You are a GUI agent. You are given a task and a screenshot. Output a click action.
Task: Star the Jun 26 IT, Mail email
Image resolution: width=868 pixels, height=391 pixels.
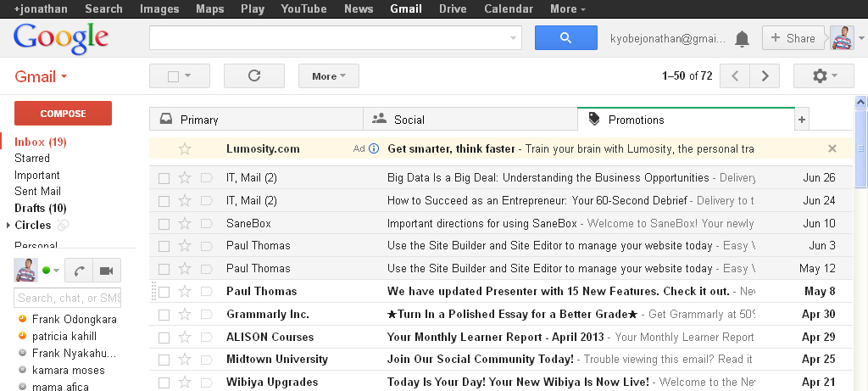pyautogui.click(x=185, y=178)
